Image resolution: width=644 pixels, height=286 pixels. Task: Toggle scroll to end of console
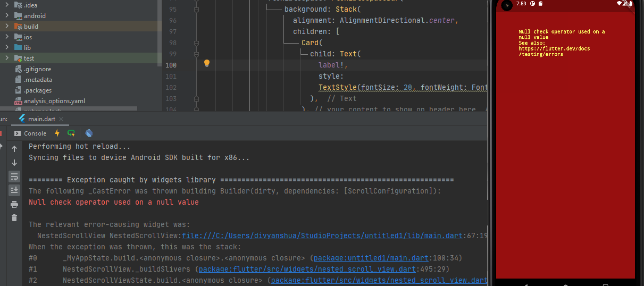[x=14, y=190]
